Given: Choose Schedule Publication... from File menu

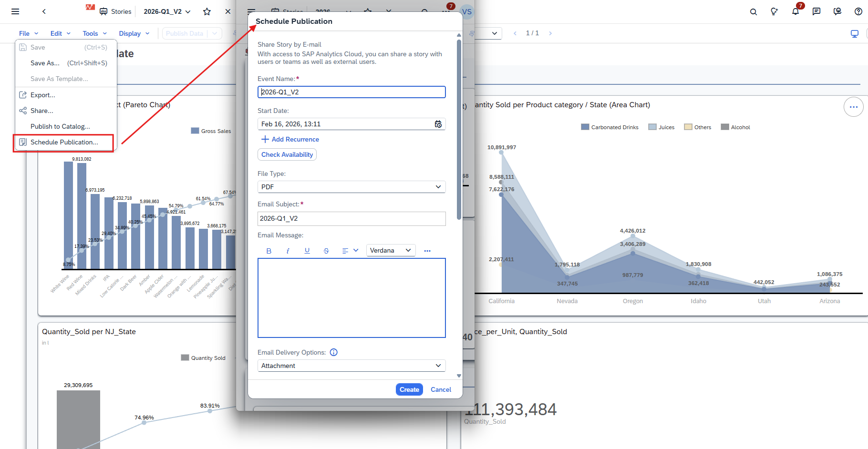Looking at the screenshot, I should click(x=64, y=142).
